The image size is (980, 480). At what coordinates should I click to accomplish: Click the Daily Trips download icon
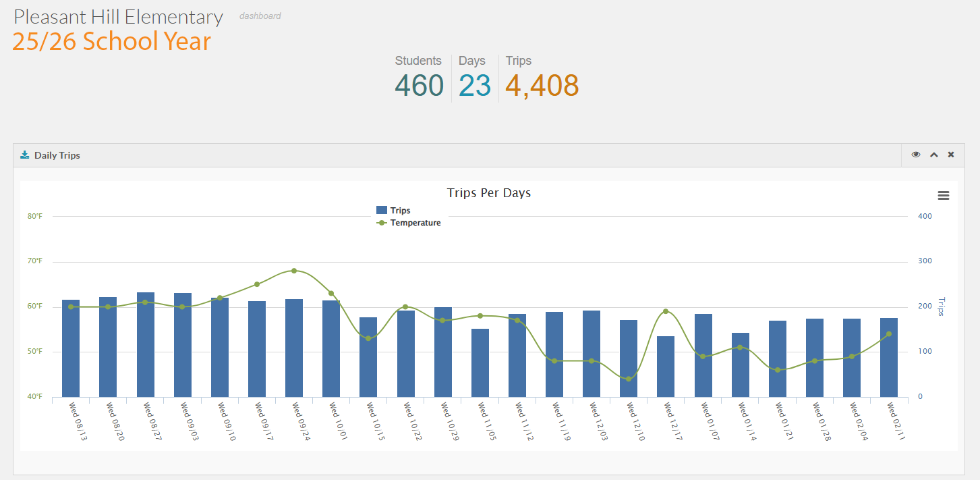(x=25, y=155)
